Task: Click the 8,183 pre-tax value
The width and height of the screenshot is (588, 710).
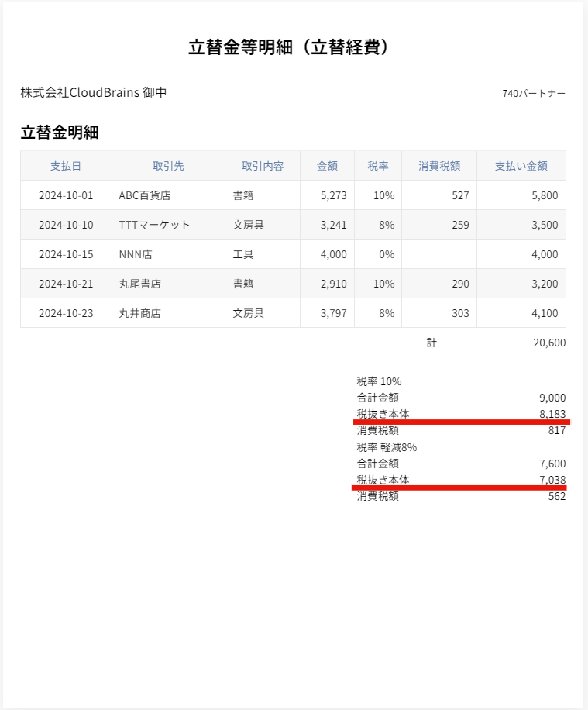Action: tap(552, 414)
